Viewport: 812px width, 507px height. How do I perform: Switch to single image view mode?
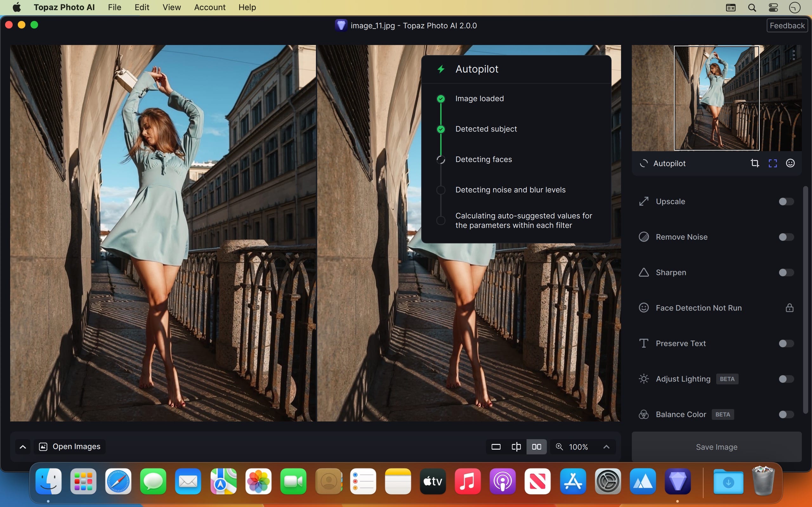496,447
